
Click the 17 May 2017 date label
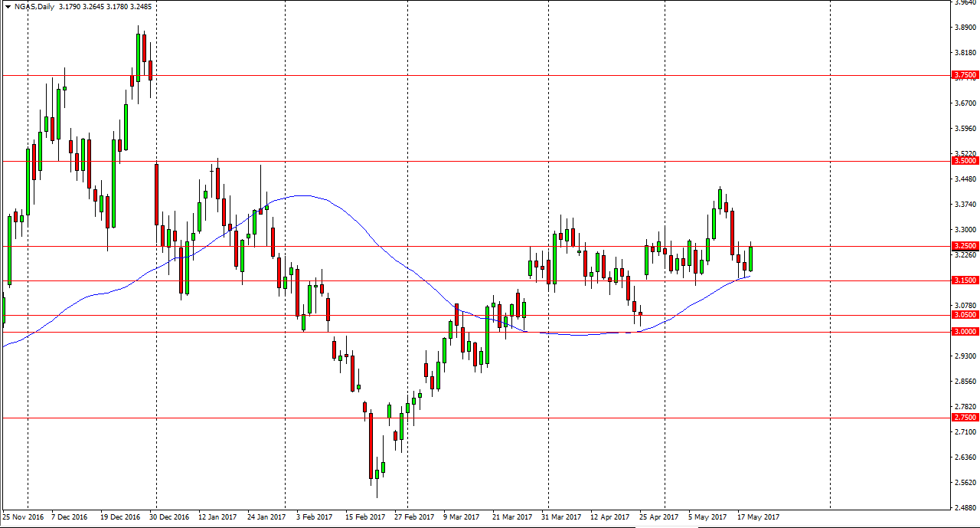pyautogui.click(x=757, y=517)
